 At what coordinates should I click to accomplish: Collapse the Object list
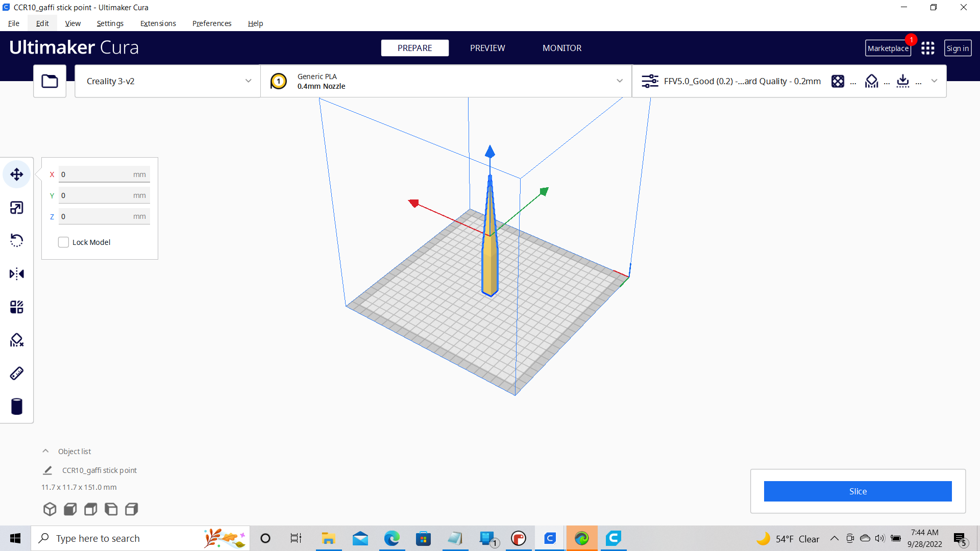coord(45,452)
